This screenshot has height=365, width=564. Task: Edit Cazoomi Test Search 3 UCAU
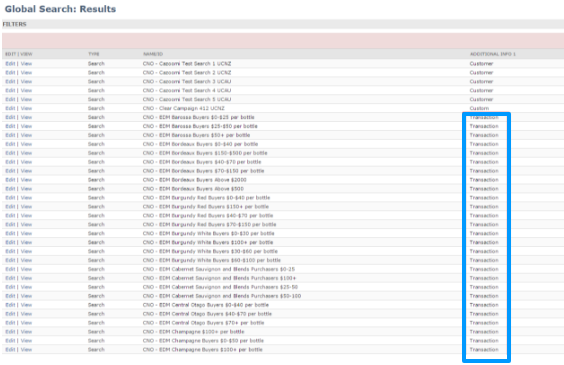[10, 82]
